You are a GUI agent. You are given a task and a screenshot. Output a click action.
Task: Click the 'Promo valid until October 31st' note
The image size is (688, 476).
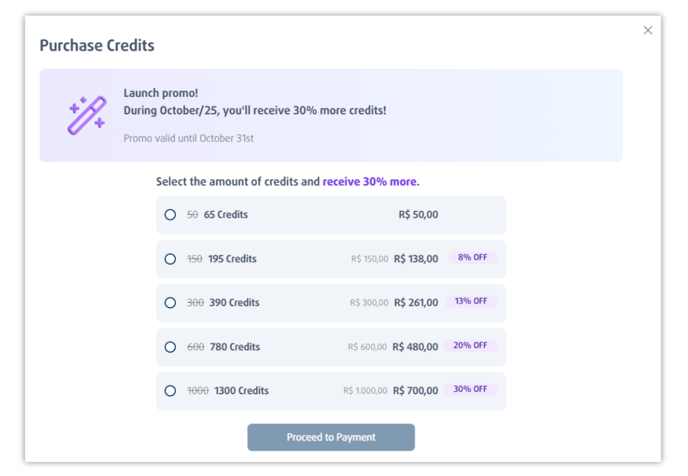pos(189,138)
